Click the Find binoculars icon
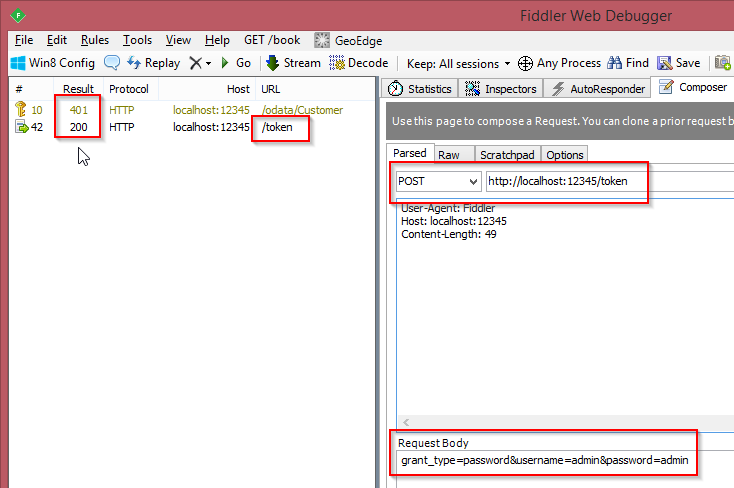The image size is (734, 488). (615, 63)
